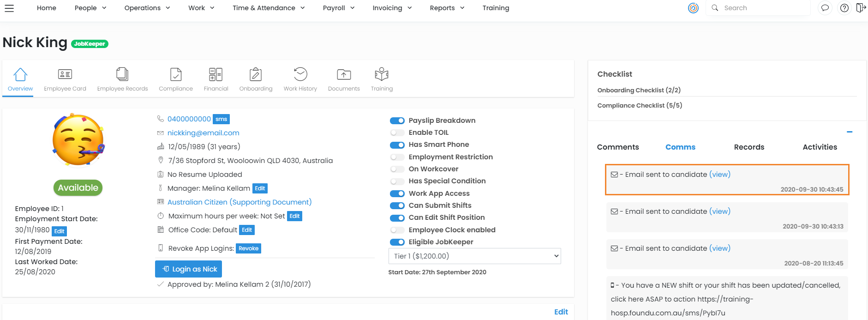Open the chat messages icon
868x320 pixels.
[825, 8]
